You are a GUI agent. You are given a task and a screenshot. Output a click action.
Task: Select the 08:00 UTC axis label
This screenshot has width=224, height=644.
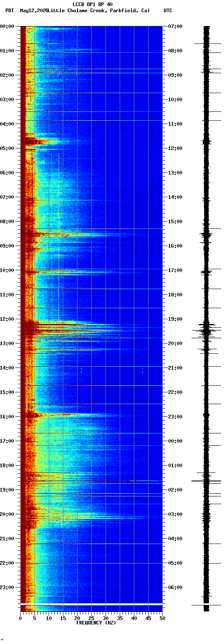[175, 51]
